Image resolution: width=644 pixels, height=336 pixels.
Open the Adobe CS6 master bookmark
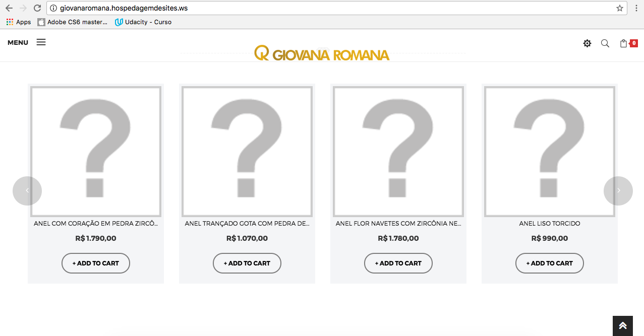tap(73, 22)
